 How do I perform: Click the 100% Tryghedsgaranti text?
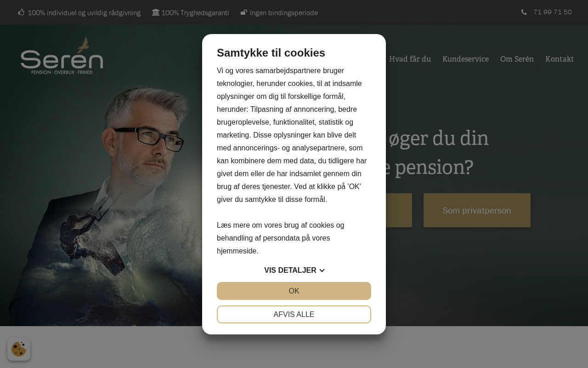pos(195,13)
